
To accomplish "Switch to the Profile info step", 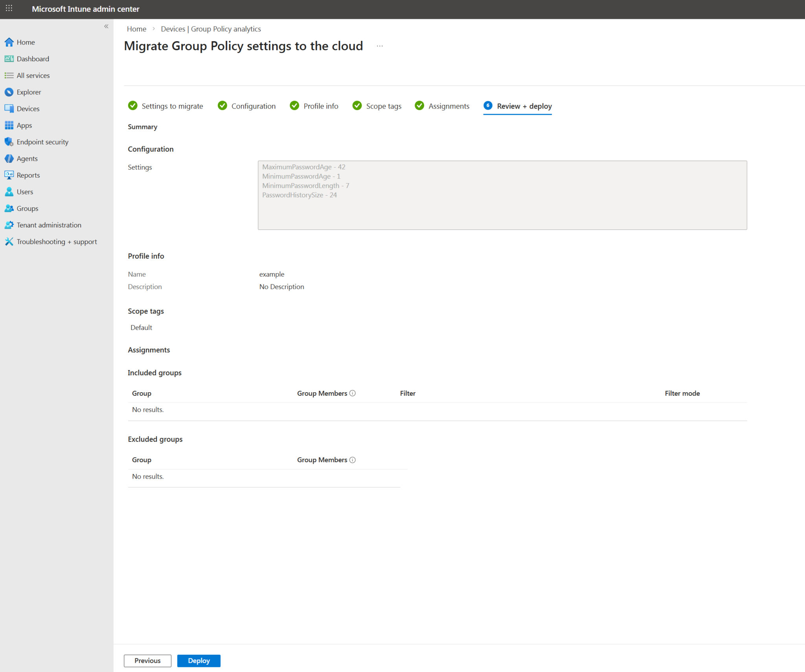I will (x=314, y=106).
